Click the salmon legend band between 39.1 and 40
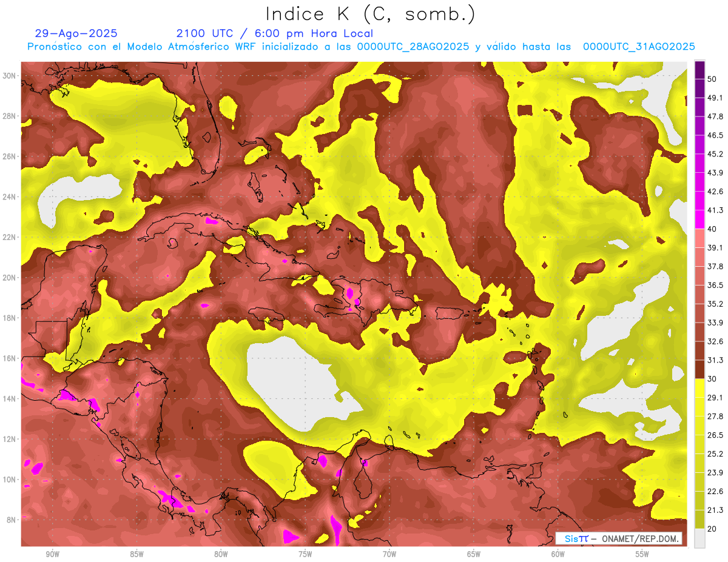 (x=699, y=238)
